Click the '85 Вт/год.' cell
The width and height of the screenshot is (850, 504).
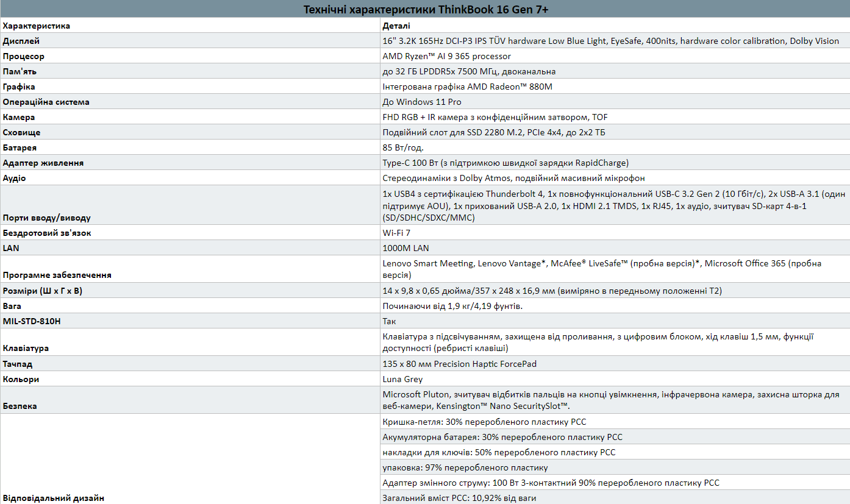(615, 147)
